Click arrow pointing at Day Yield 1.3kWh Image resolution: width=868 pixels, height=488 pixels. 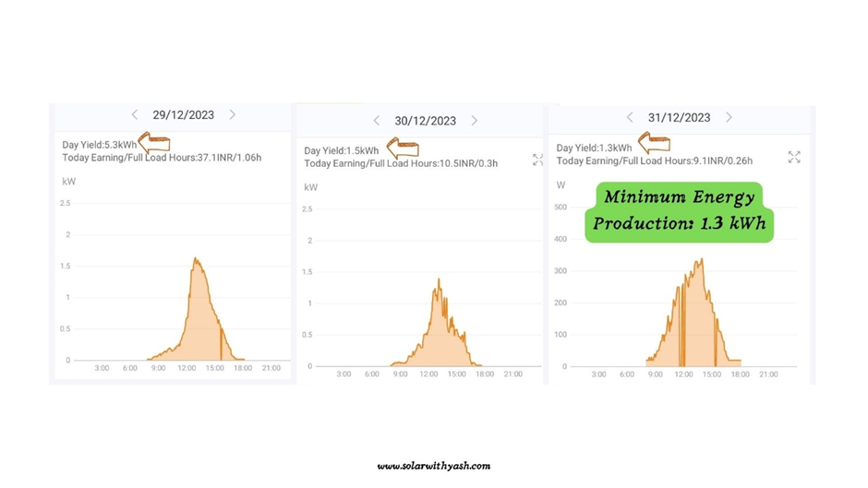point(654,144)
